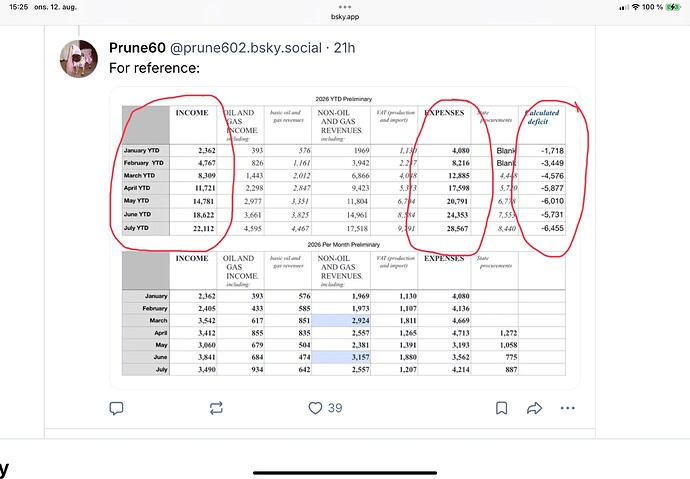This screenshot has height=479, width=690.
Task: Tap the bsky.app address bar
Action: click(x=345, y=17)
